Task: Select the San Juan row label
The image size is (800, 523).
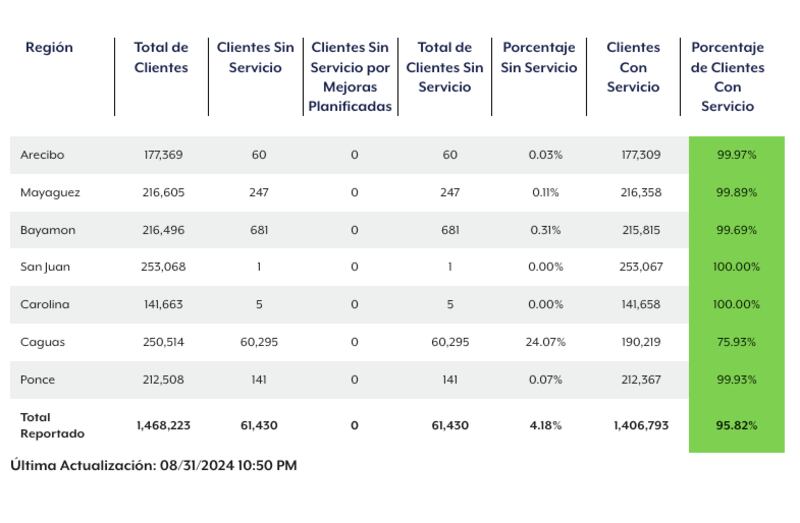Action: [x=45, y=267]
